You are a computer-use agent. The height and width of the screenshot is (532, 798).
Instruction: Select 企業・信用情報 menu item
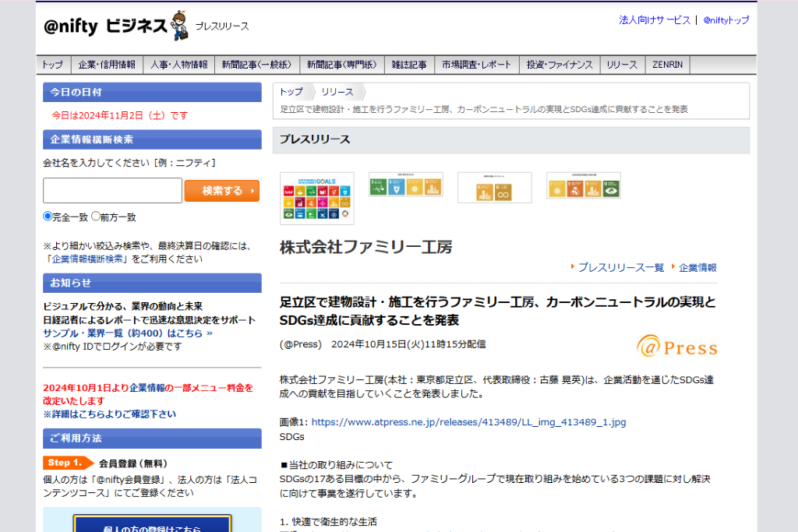[x=107, y=65]
